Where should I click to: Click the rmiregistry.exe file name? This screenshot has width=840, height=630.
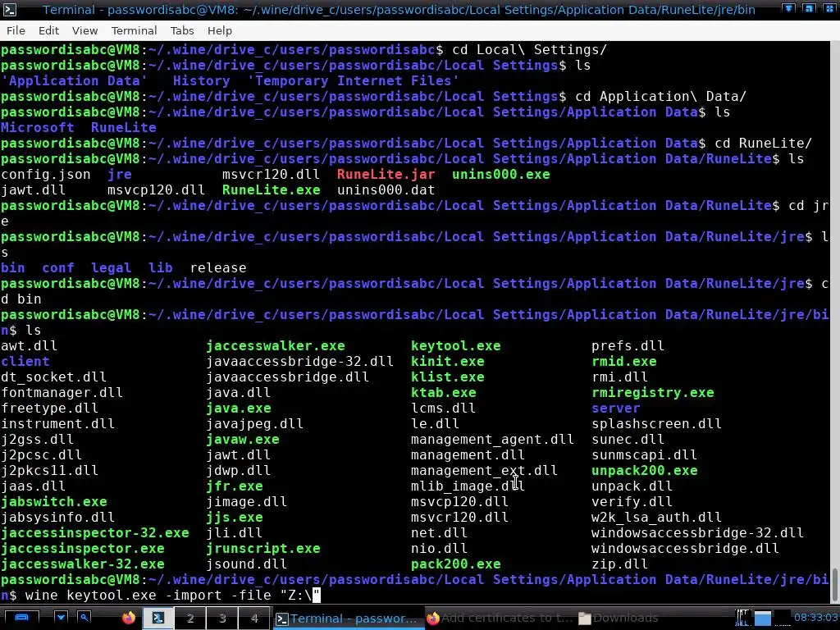coord(652,393)
